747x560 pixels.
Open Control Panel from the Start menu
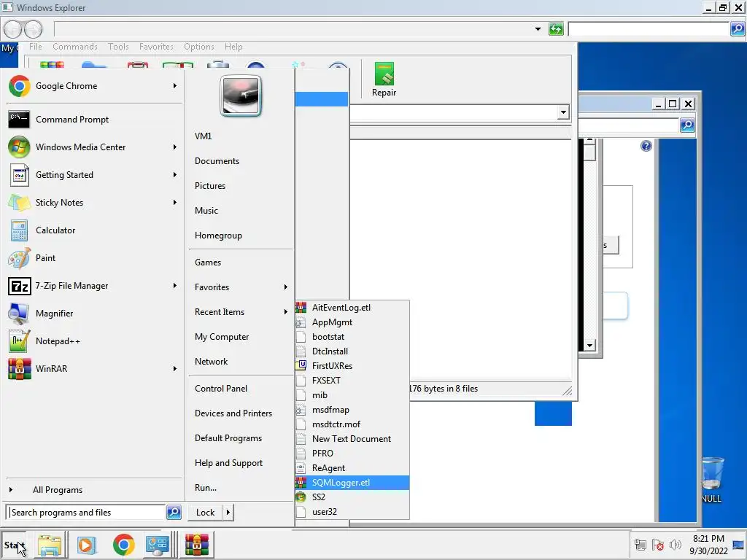(221, 389)
